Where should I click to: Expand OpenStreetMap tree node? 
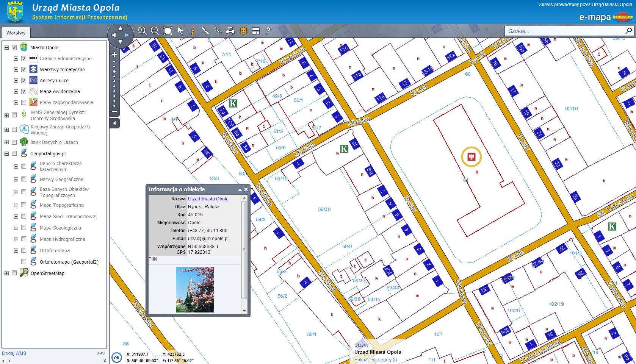6,273
